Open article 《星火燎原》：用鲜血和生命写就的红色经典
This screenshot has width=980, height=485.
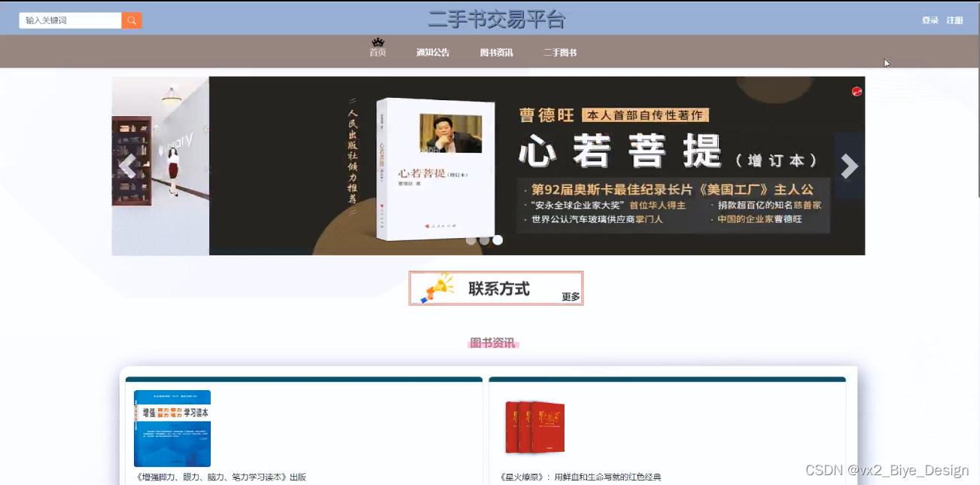580,477
